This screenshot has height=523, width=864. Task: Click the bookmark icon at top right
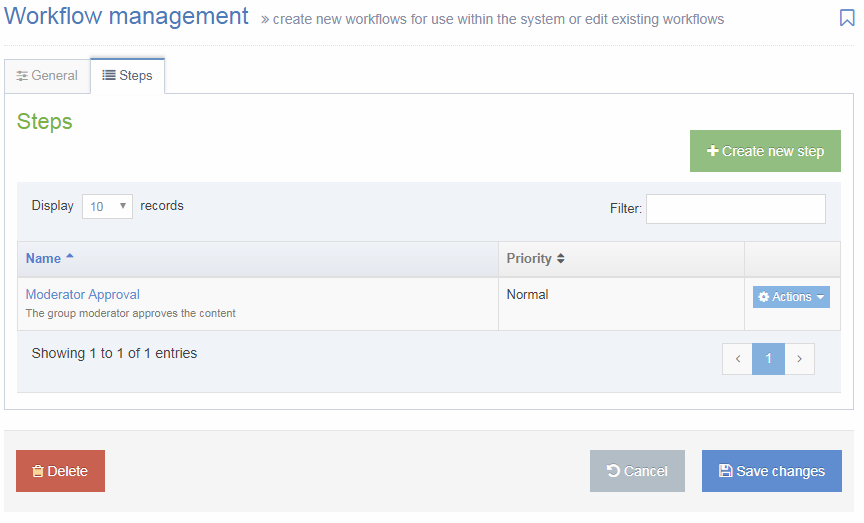click(847, 17)
